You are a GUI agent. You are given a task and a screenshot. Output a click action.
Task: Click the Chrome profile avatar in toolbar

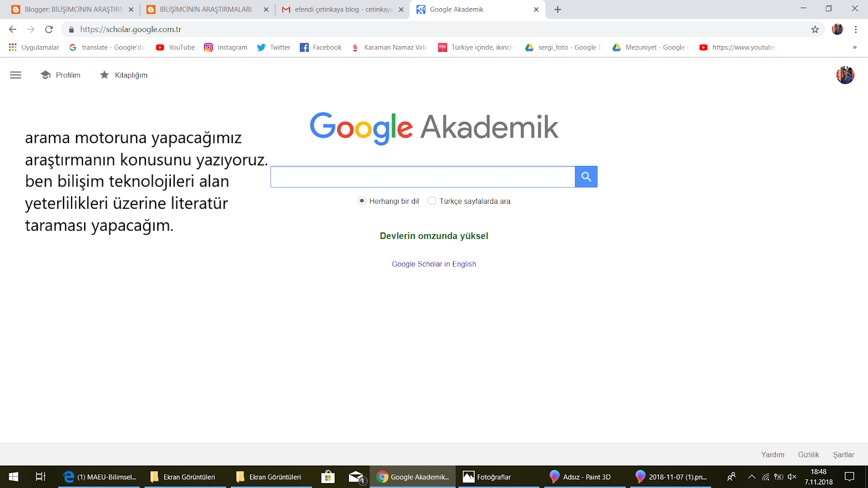point(838,29)
